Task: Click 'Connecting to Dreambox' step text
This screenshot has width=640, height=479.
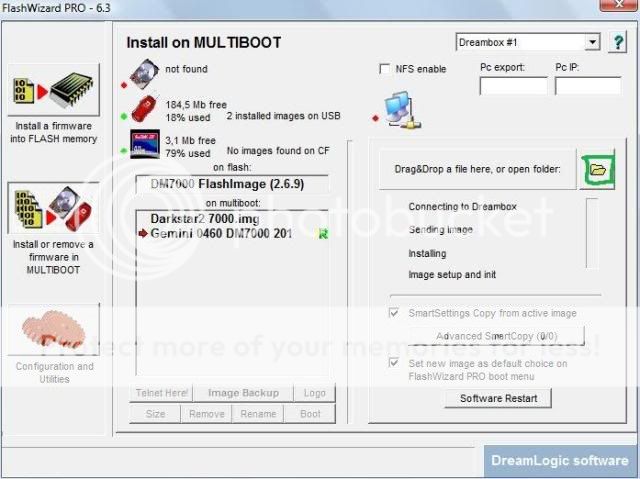Action: click(462, 206)
